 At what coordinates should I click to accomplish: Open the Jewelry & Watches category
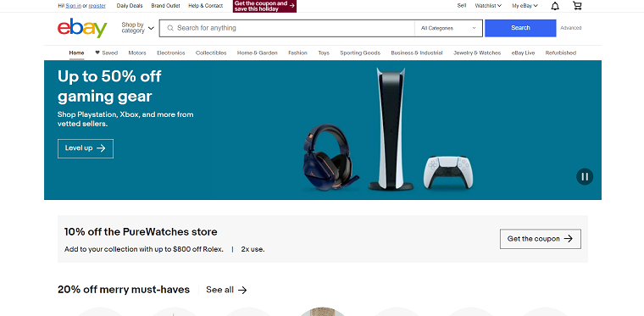(x=477, y=53)
